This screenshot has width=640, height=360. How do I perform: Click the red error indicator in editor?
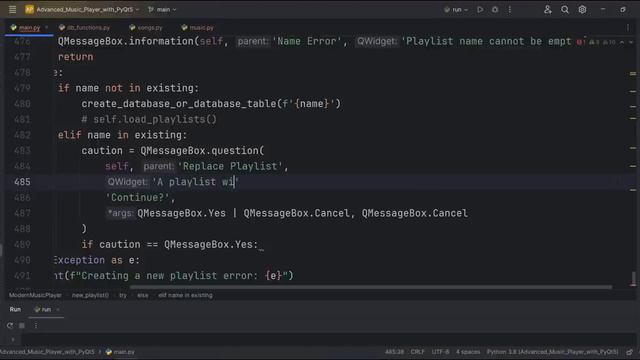(x=580, y=42)
